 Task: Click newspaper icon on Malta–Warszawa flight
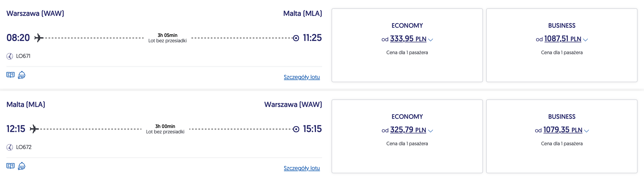[x=10, y=166]
